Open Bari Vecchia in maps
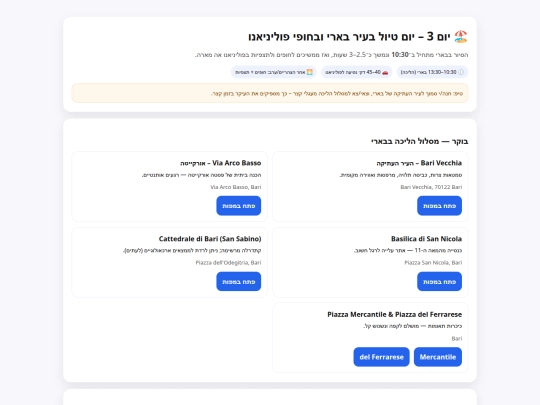This screenshot has width=540, height=405. click(x=439, y=206)
